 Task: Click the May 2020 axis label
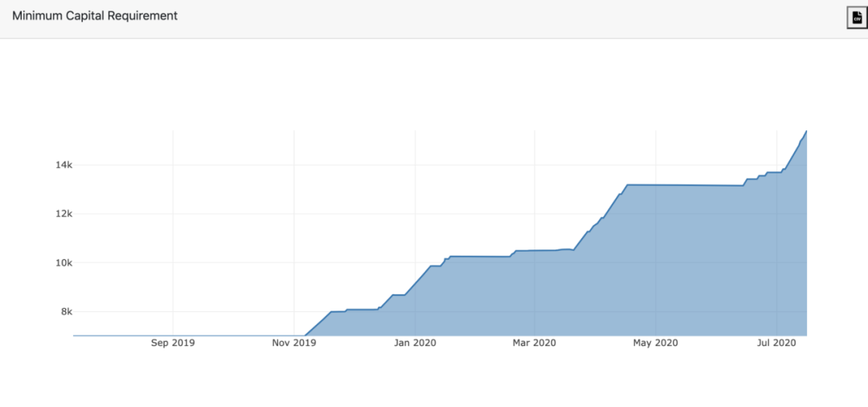[x=656, y=343]
